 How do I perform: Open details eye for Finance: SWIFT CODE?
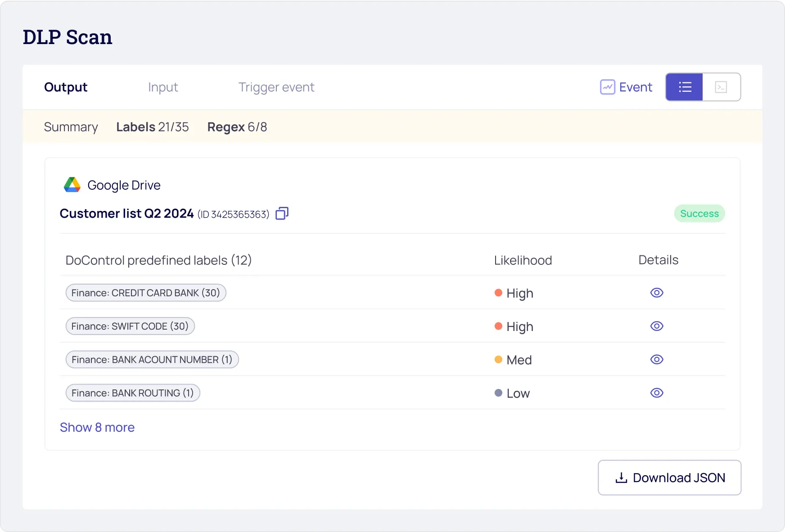tap(657, 326)
